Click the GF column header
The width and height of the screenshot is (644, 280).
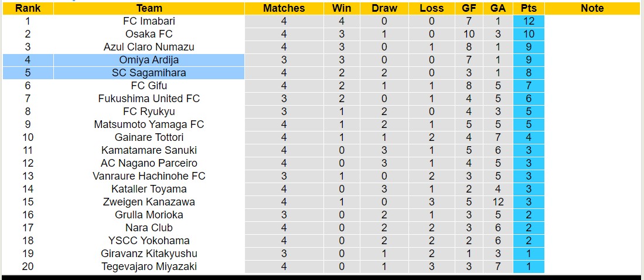point(469,8)
